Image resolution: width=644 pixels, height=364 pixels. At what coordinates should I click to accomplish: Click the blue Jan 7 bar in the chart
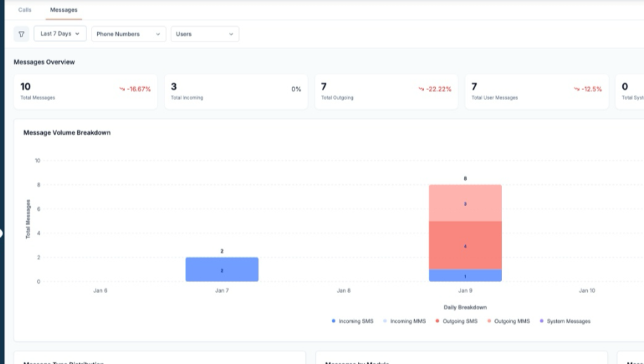click(x=221, y=269)
